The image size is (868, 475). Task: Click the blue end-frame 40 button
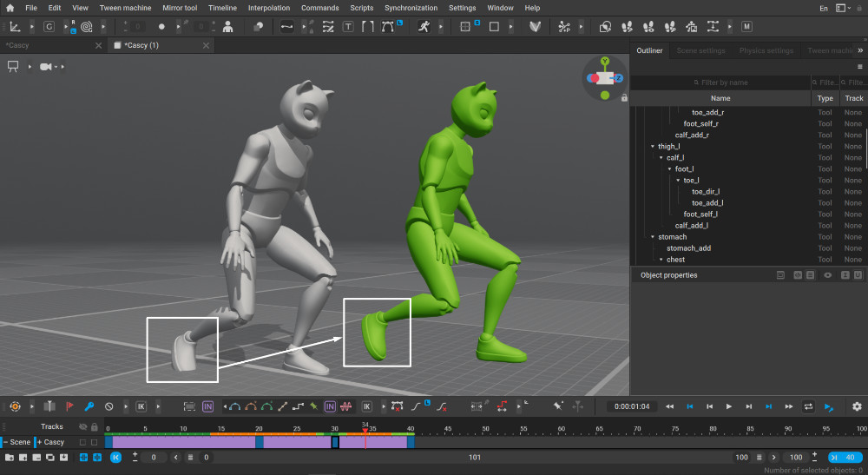pos(845,458)
